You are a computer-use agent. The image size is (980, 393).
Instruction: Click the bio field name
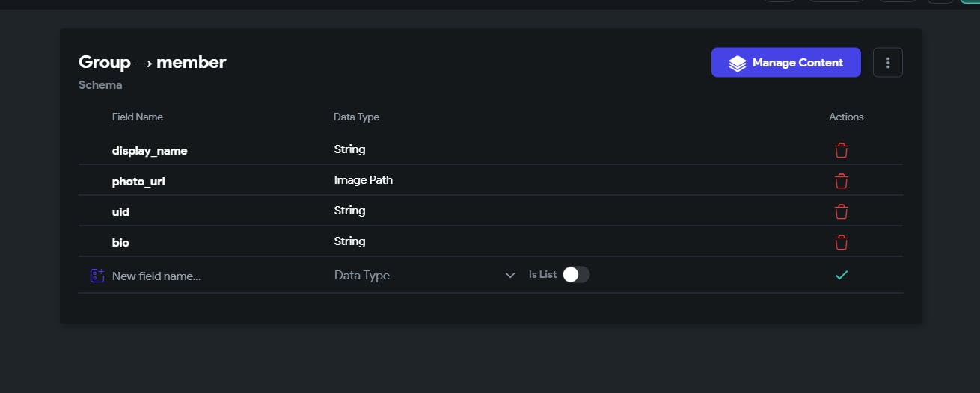[120, 243]
